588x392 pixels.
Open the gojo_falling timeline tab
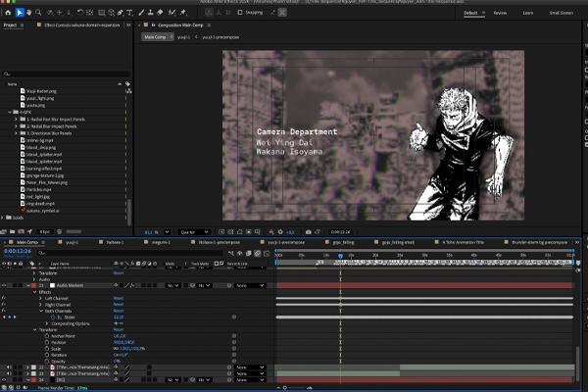343,242
